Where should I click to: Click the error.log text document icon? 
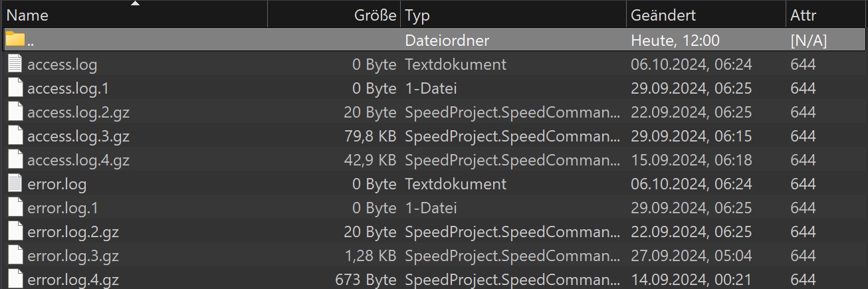coord(15,184)
